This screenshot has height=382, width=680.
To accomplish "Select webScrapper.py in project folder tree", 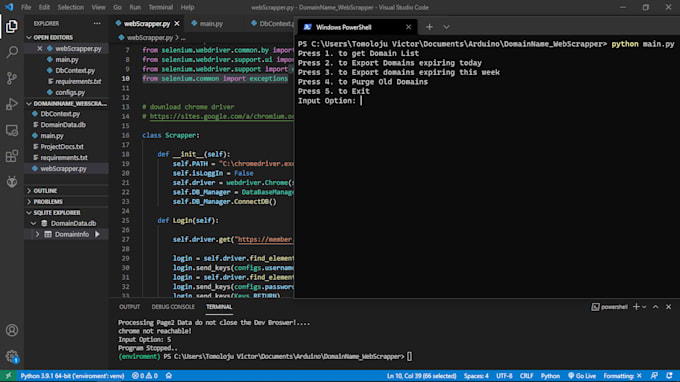I will click(x=63, y=169).
